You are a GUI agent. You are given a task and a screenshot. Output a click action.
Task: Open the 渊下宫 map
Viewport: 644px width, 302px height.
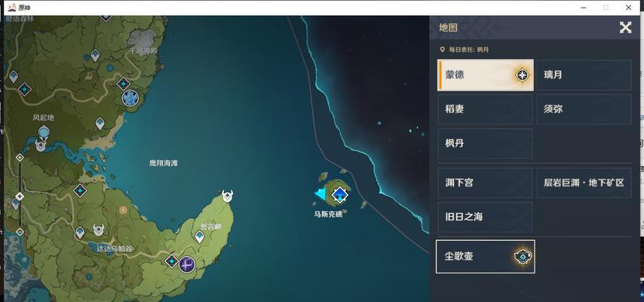click(485, 183)
